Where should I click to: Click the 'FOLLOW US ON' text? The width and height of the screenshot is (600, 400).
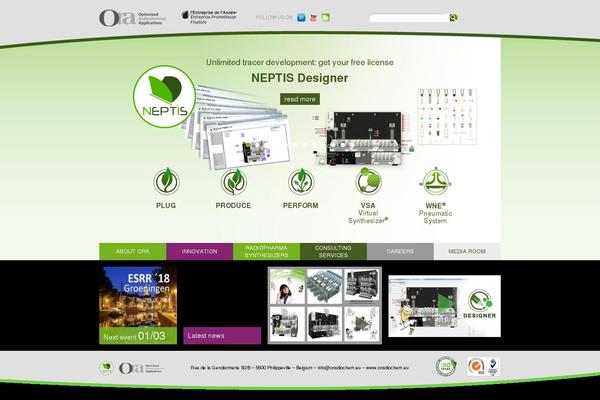point(274,18)
